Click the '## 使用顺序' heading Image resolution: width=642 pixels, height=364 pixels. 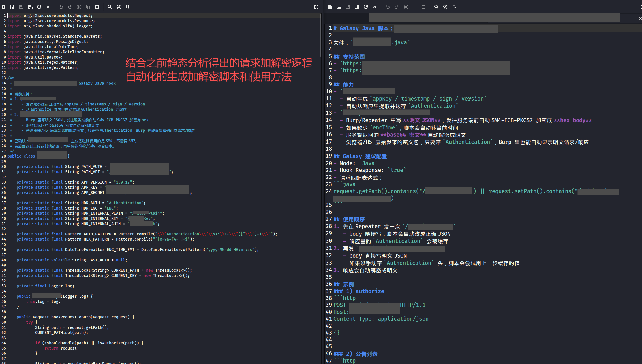point(349,219)
